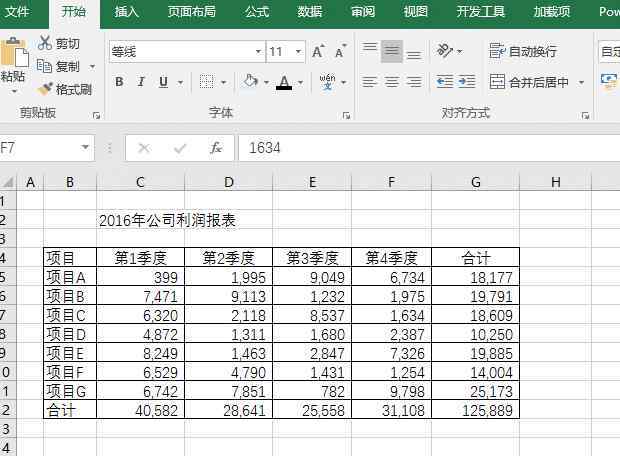Click the increase font size icon
The width and height of the screenshot is (620, 456).
[x=318, y=52]
